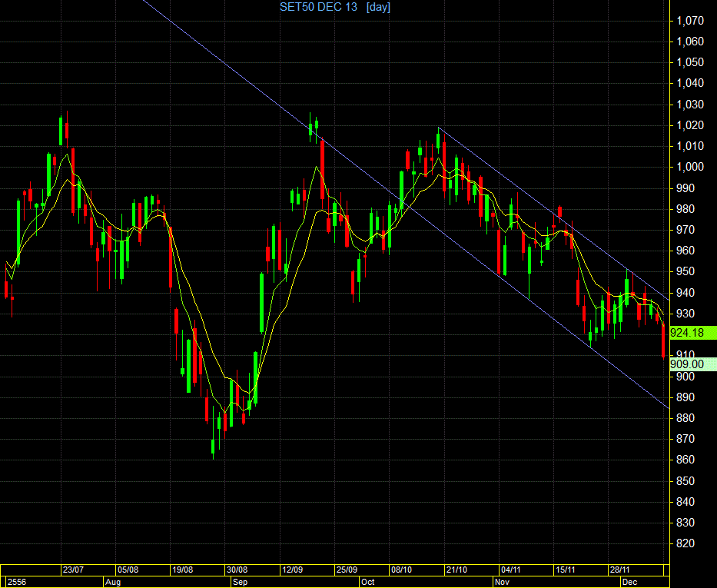Click the 950 price axis label
The height and width of the screenshot is (588, 717).
685,271
